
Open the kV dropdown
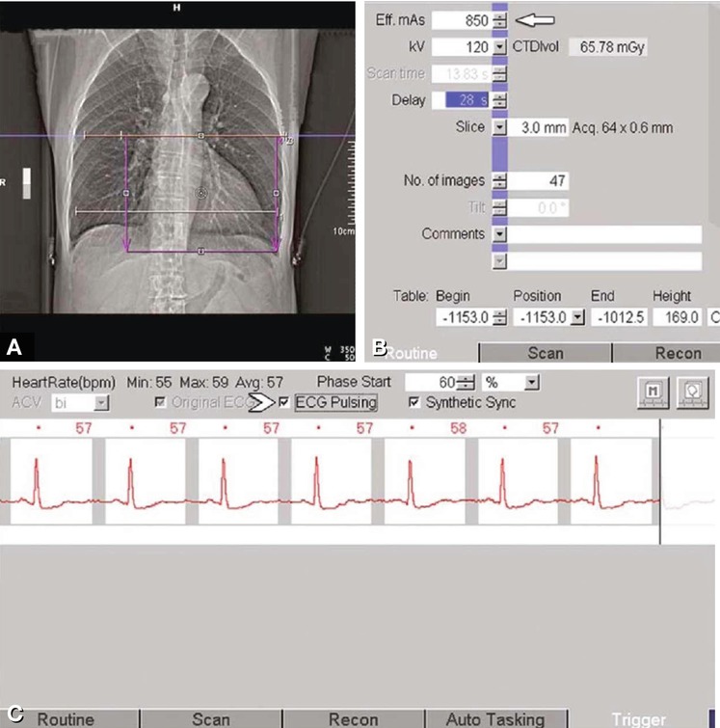499,46
